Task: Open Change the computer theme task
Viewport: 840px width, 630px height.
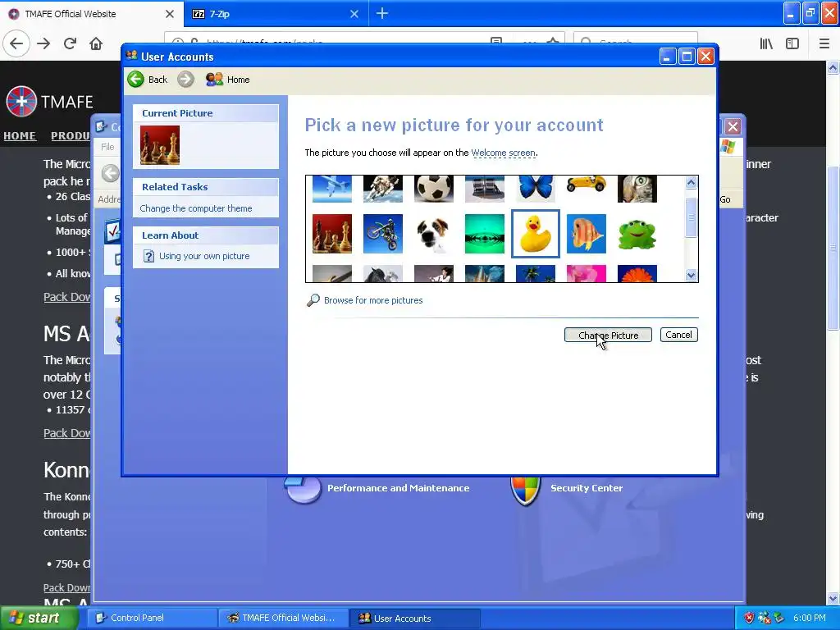Action: 195,208
